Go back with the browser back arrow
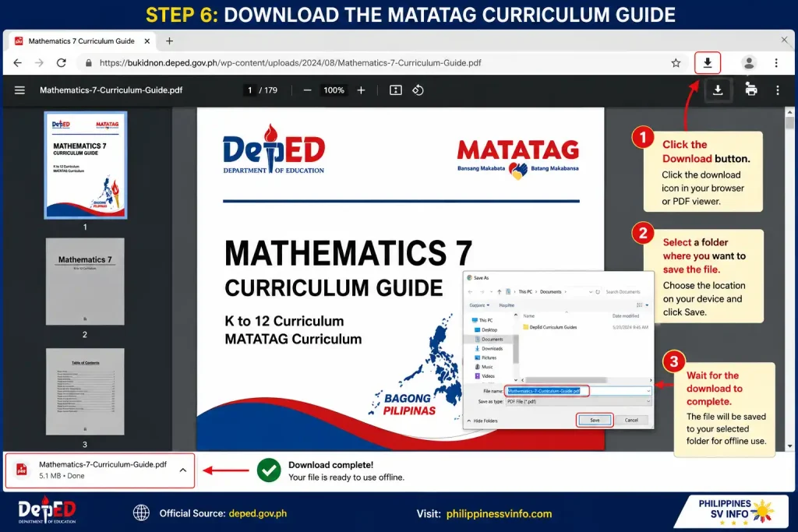Viewport: 798px width, 532px height. [18, 62]
